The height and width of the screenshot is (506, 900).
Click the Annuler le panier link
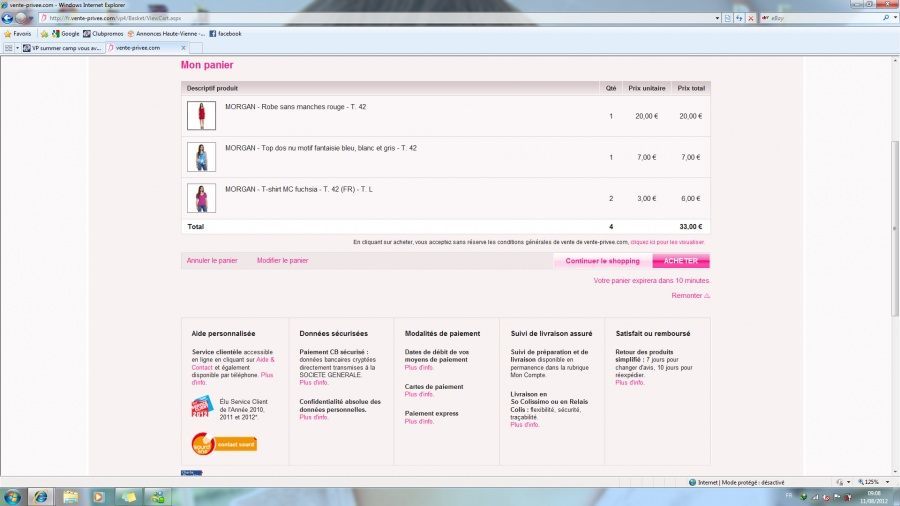pos(212,260)
